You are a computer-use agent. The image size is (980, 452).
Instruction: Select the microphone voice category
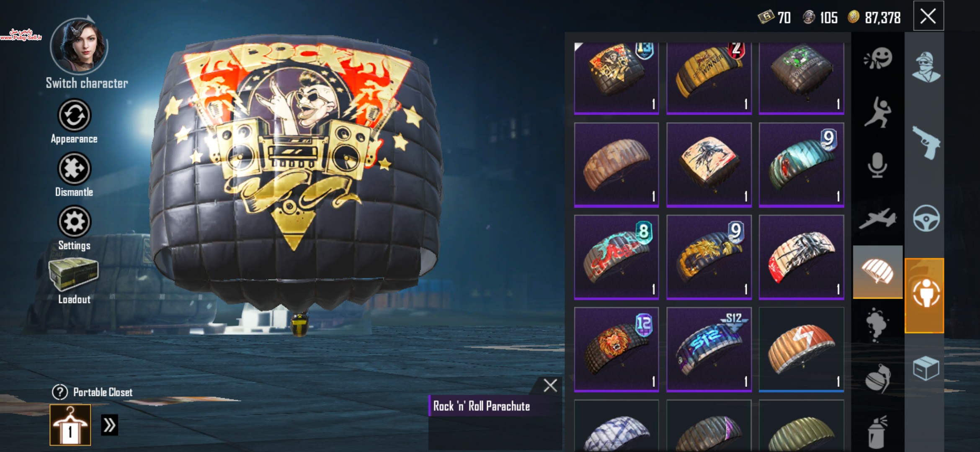point(877,165)
